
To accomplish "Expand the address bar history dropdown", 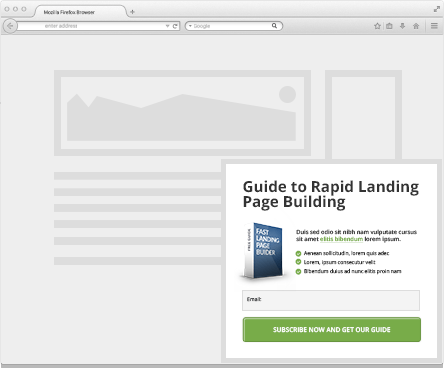I will pyautogui.click(x=167, y=26).
